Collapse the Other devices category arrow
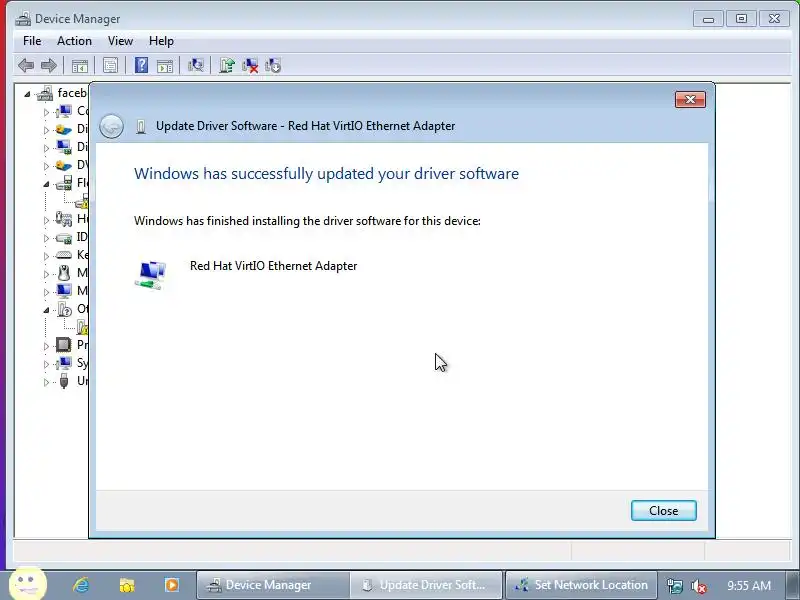This screenshot has width=800, height=600. tap(46, 310)
